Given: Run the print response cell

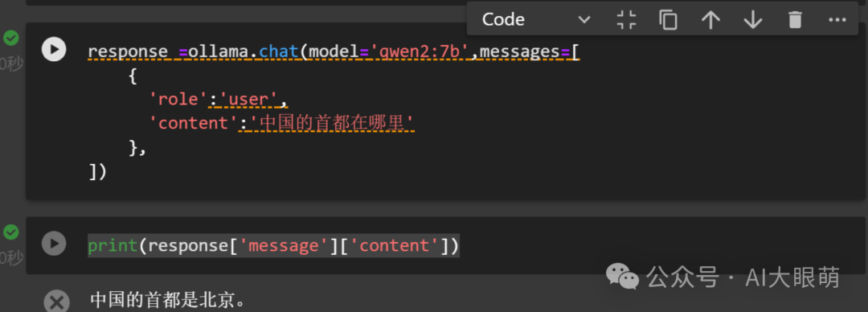Looking at the screenshot, I should (54, 244).
